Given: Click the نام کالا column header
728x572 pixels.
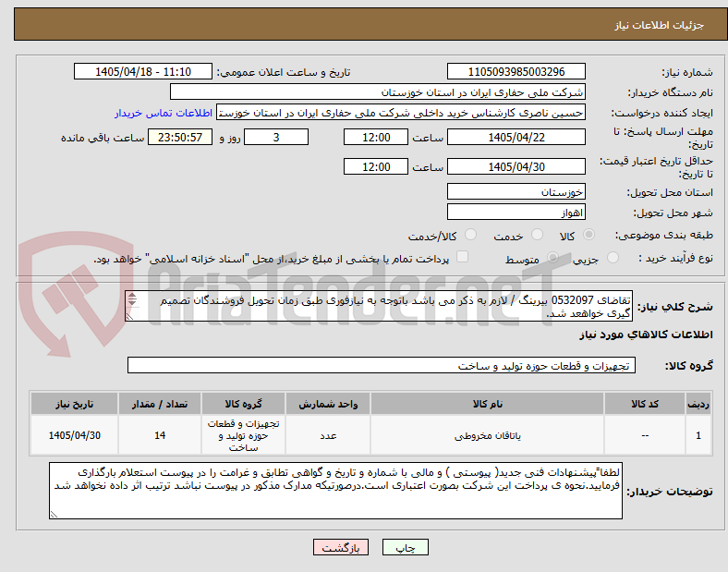Looking at the screenshot, I should 488,404.
